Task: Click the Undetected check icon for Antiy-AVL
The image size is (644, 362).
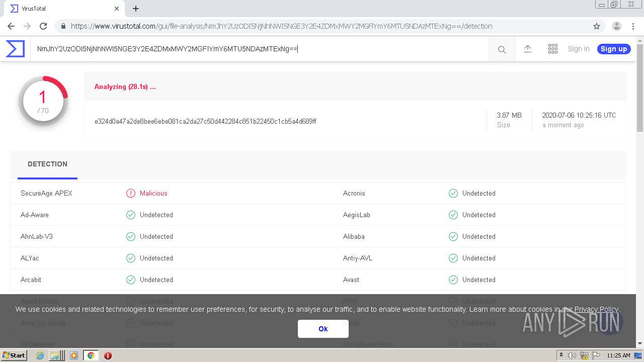Action: pos(453,258)
